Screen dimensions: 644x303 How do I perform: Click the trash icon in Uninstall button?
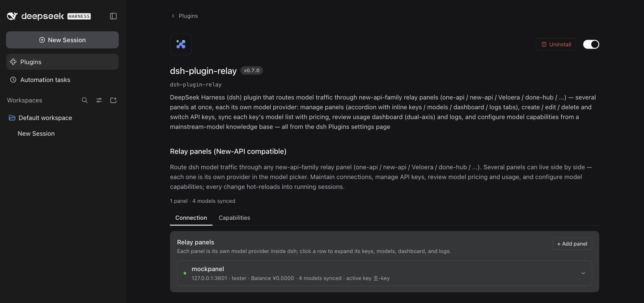point(544,44)
